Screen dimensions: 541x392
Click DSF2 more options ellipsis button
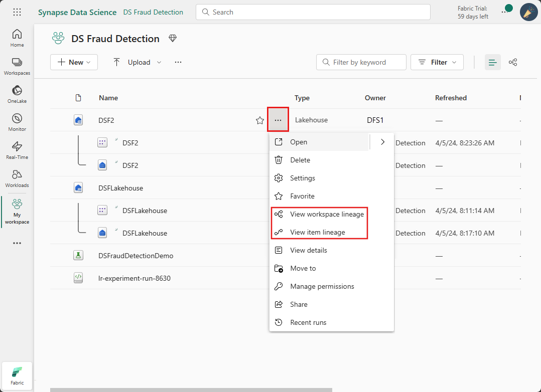click(278, 120)
